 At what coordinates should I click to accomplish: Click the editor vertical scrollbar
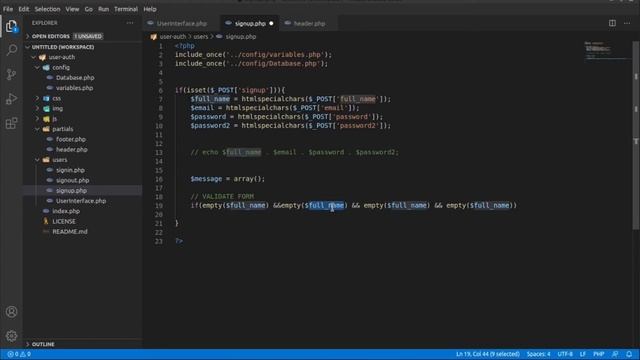tap(636, 135)
